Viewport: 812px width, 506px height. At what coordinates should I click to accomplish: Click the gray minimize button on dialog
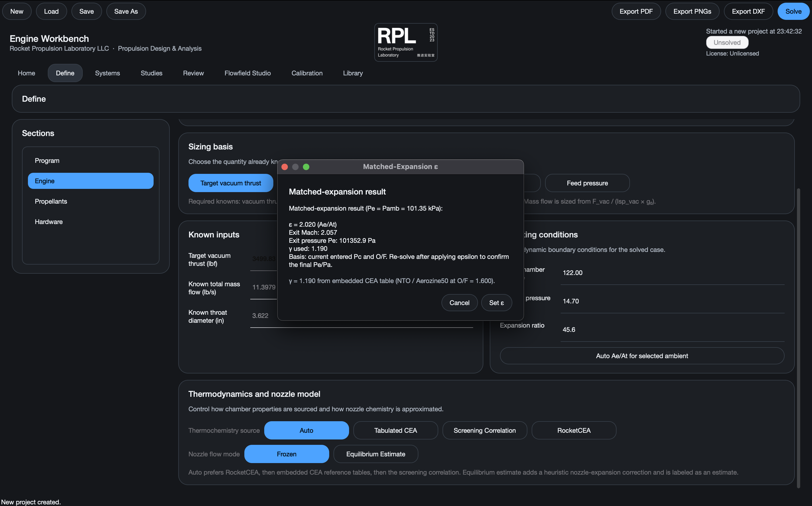click(295, 167)
